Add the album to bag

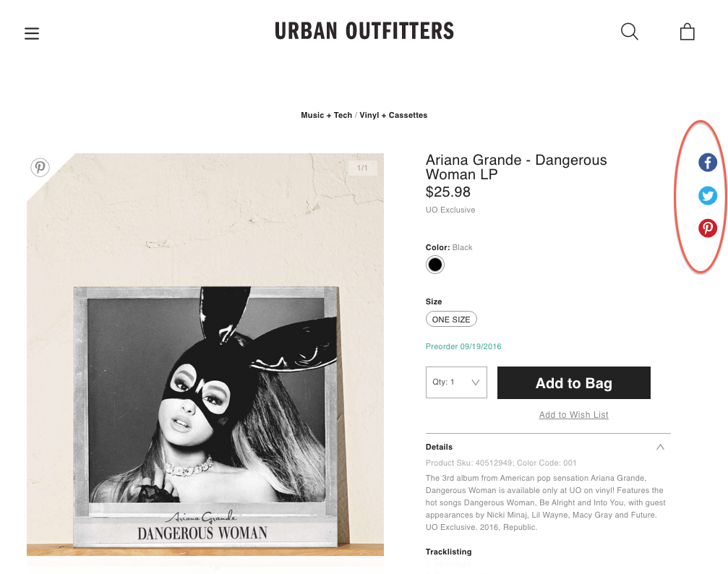(574, 382)
